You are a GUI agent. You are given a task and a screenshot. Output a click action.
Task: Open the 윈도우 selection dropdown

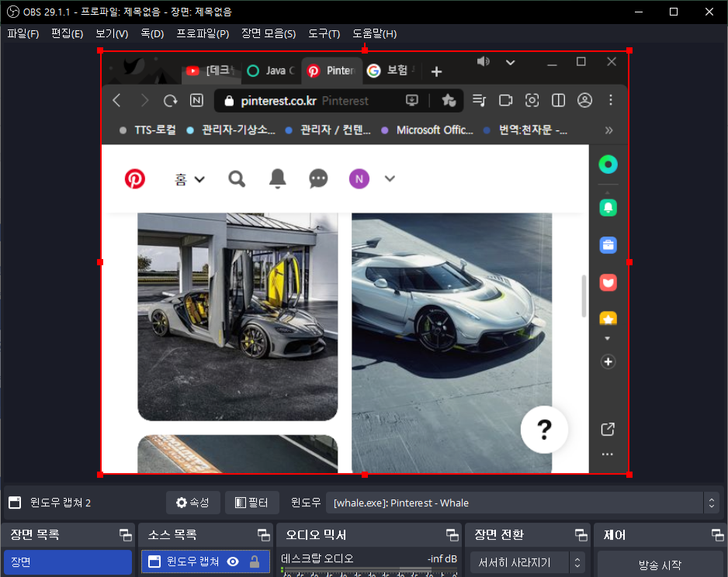[522, 503]
